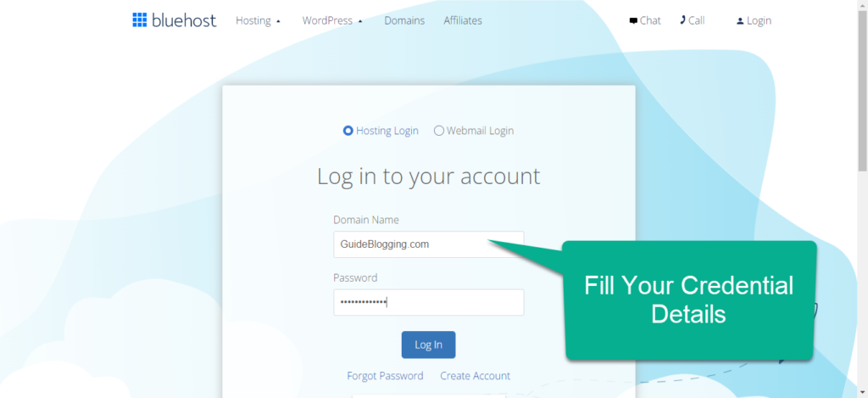The width and height of the screenshot is (868, 398).
Task: Click the Login text in header
Action: tap(759, 21)
